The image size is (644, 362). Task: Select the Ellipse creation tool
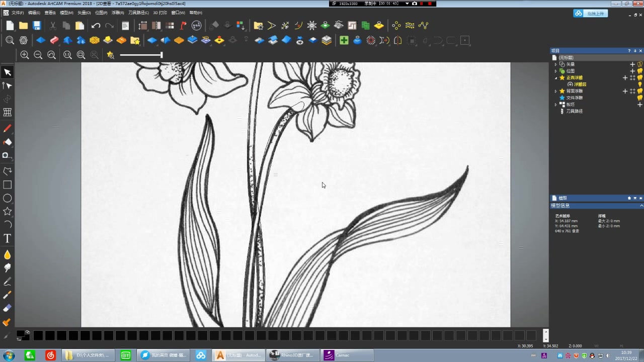click(x=8, y=199)
